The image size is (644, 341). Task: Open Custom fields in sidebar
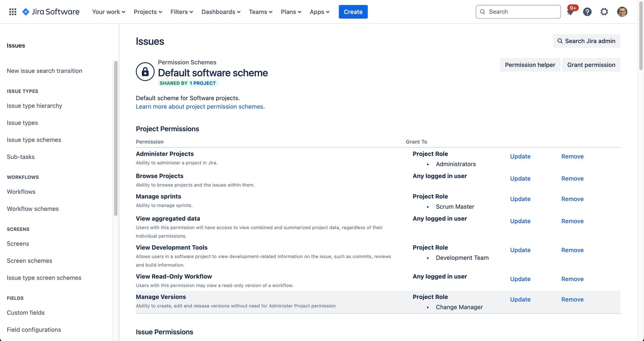(26, 313)
